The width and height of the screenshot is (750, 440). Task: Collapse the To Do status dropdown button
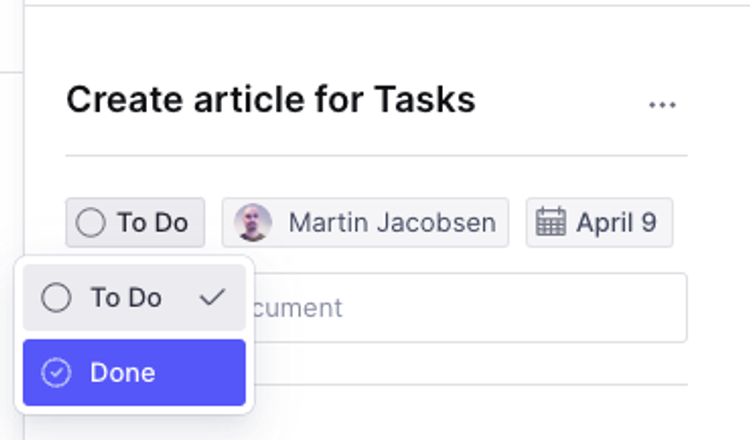[135, 222]
